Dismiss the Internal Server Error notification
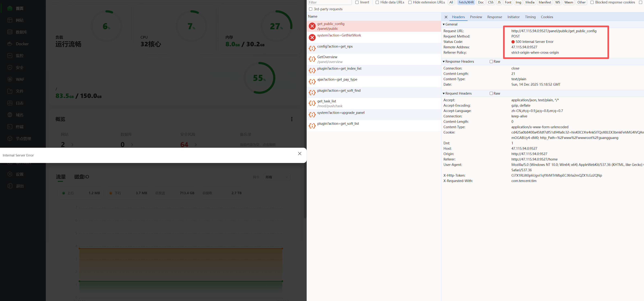This screenshot has width=644, height=301. coord(299,154)
